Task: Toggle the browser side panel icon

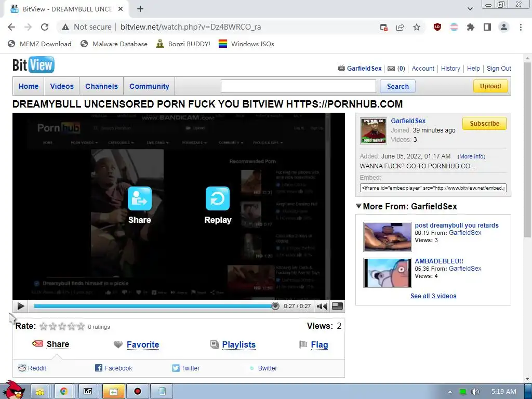Action: [487, 27]
